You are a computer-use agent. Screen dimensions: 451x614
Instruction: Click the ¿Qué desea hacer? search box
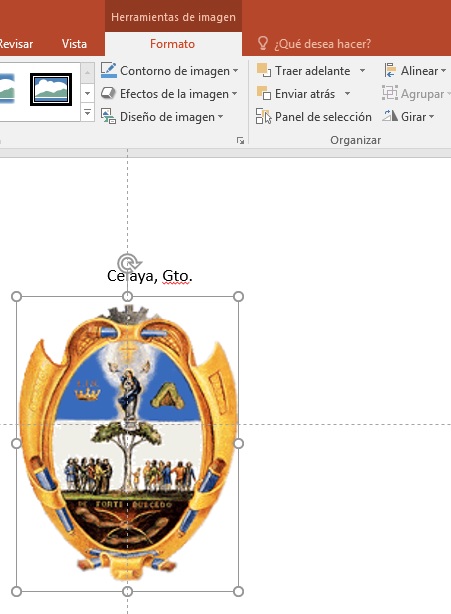tap(322, 43)
